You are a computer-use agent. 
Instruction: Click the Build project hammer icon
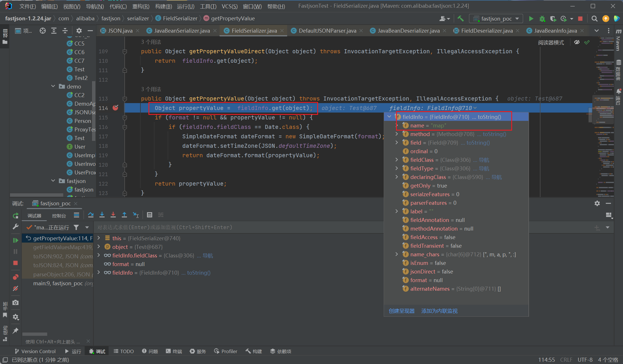pyautogui.click(x=461, y=19)
